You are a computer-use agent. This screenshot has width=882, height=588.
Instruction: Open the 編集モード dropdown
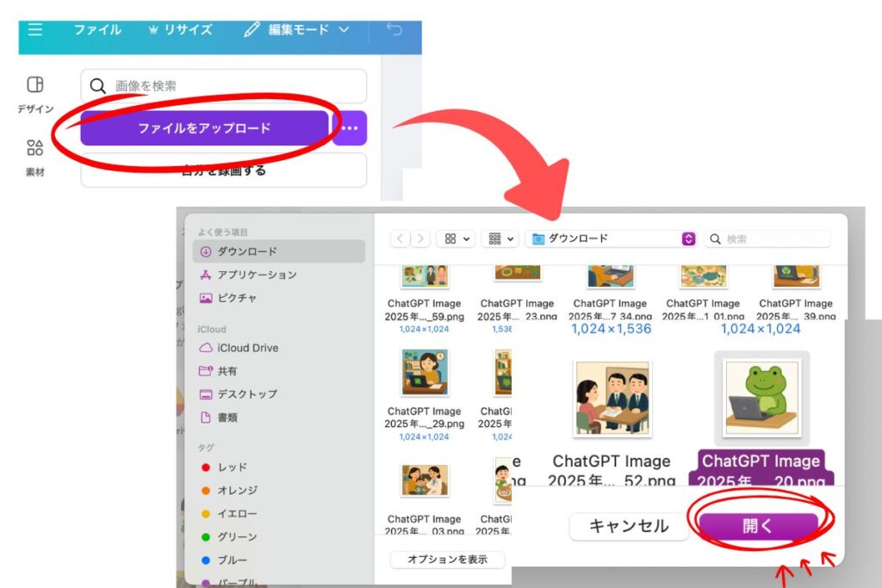[298, 30]
